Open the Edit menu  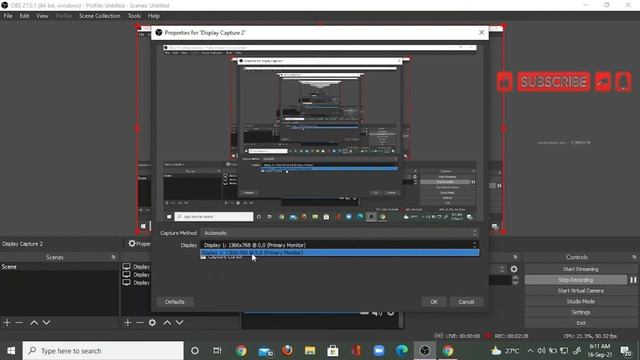pos(24,16)
